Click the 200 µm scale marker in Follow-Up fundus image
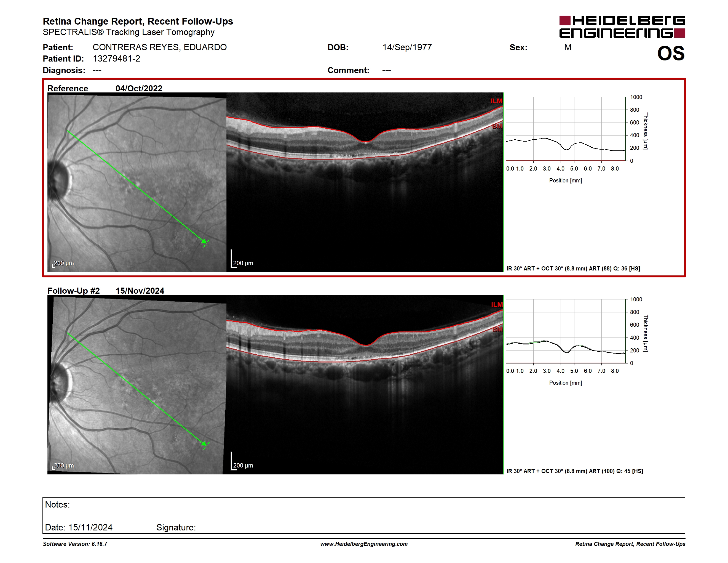 63,466
